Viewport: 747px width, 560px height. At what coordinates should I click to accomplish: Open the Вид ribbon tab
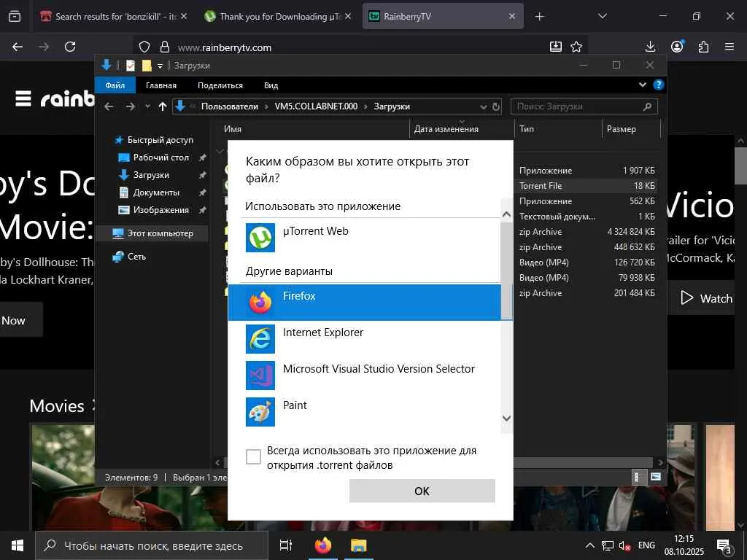(271, 85)
